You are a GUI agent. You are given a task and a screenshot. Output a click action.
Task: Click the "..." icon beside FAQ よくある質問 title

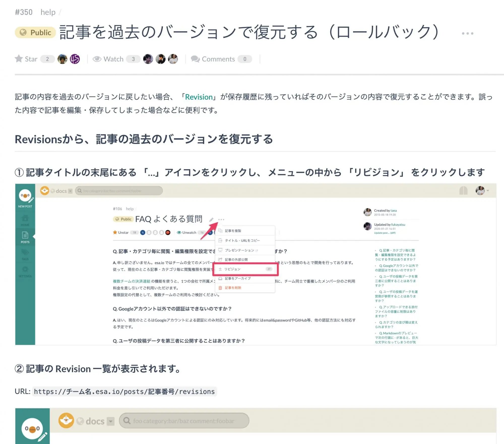tap(221, 219)
